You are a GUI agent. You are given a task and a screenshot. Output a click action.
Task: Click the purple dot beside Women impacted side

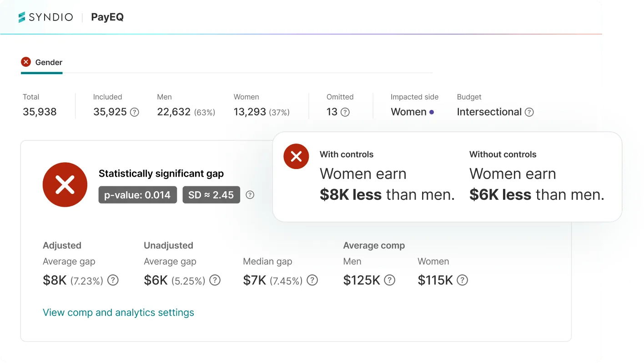432,112
